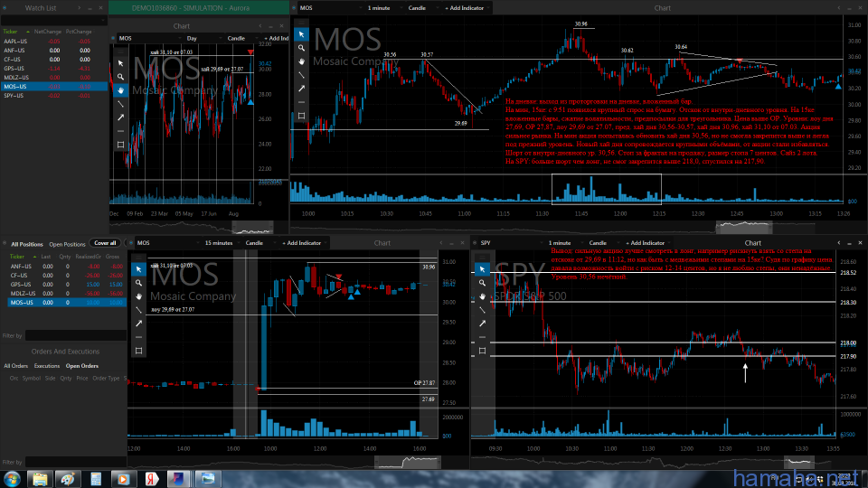Activate hand tool in MOS 15 minutes chart
868x488 pixels.
tap(139, 296)
